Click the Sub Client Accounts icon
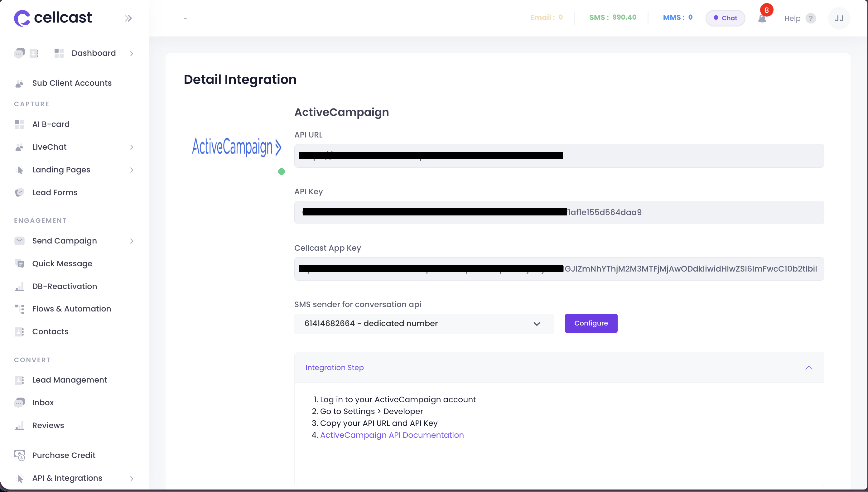This screenshot has width=868, height=492. point(19,84)
